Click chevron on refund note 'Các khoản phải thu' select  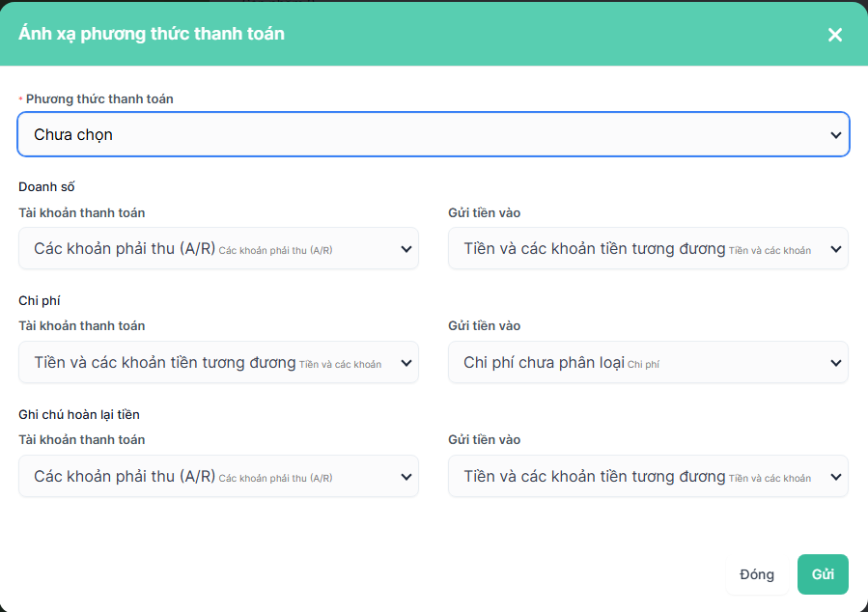[406, 477]
